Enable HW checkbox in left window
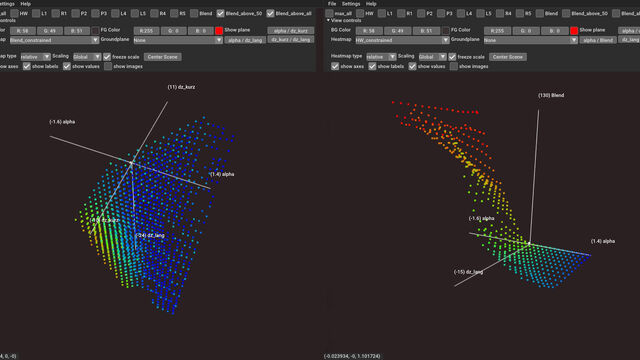 15,13
